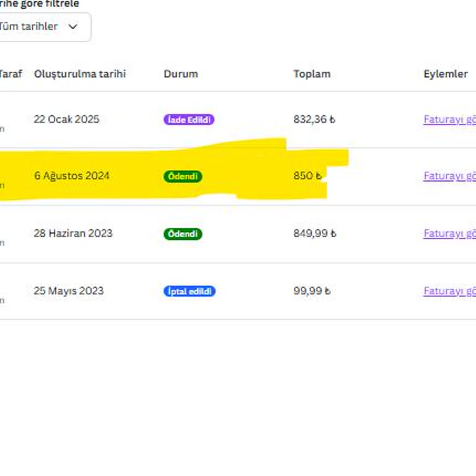Click the total amount 849,99 ₺
Viewport: 476px width, 476px height.
click(315, 233)
